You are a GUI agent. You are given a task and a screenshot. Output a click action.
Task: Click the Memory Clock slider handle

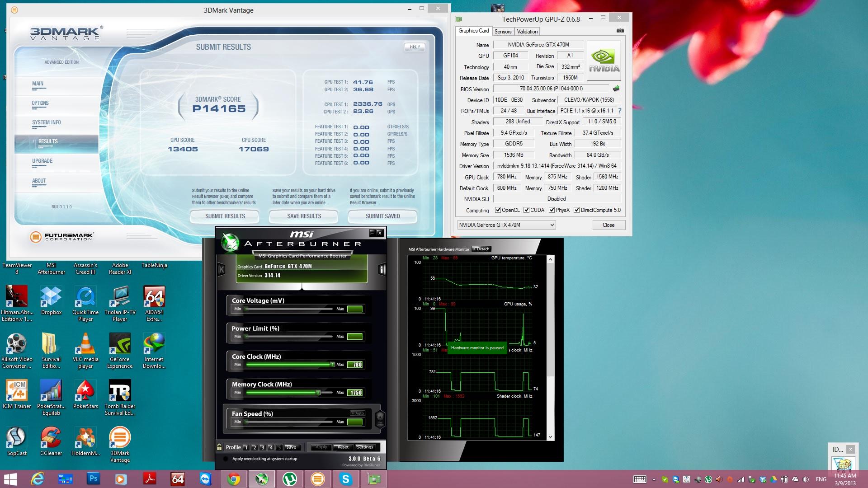pyautogui.click(x=318, y=392)
